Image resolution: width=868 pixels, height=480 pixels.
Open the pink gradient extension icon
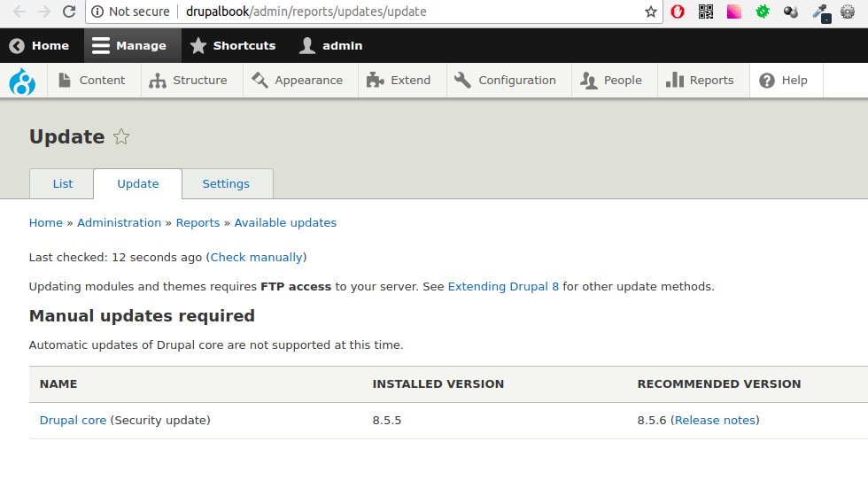[x=734, y=12]
